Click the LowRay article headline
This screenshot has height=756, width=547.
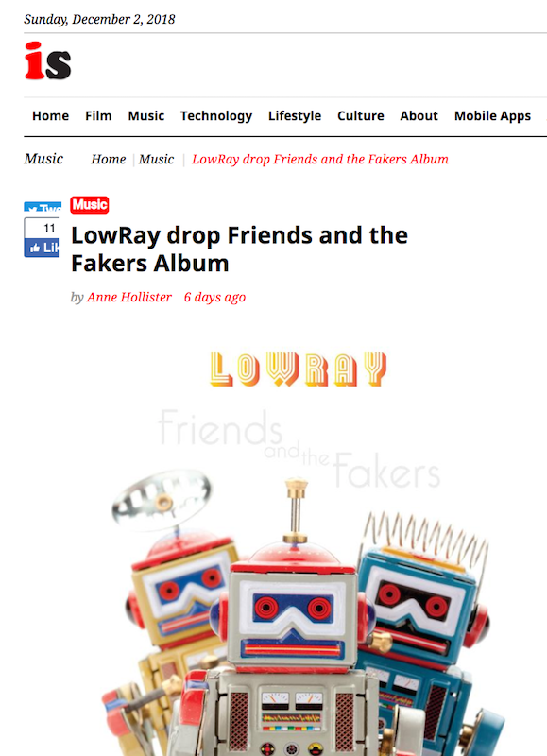(x=240, y=249)
